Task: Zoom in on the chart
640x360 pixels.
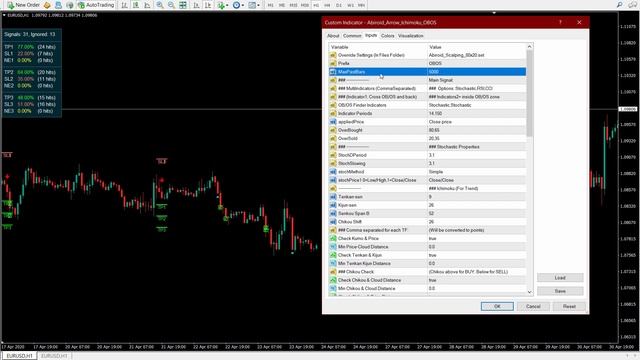Action: point(160,5)
